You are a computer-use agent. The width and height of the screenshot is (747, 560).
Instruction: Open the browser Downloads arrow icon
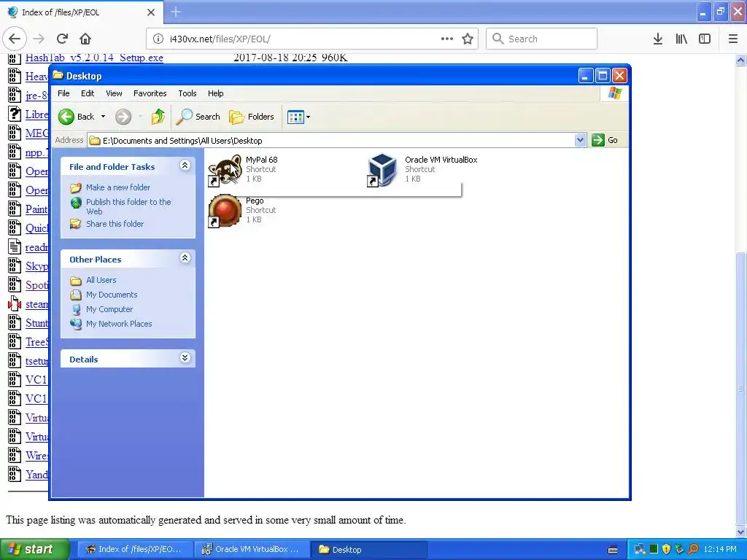658,39
